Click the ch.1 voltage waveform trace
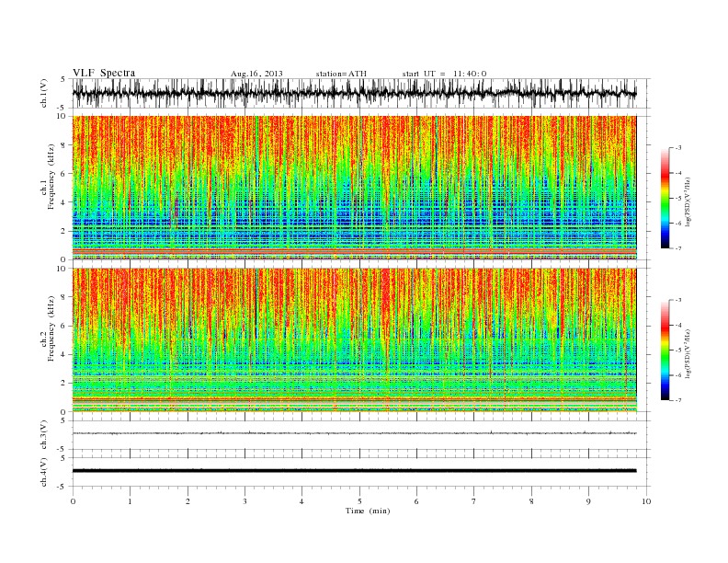 coord(354,93)
